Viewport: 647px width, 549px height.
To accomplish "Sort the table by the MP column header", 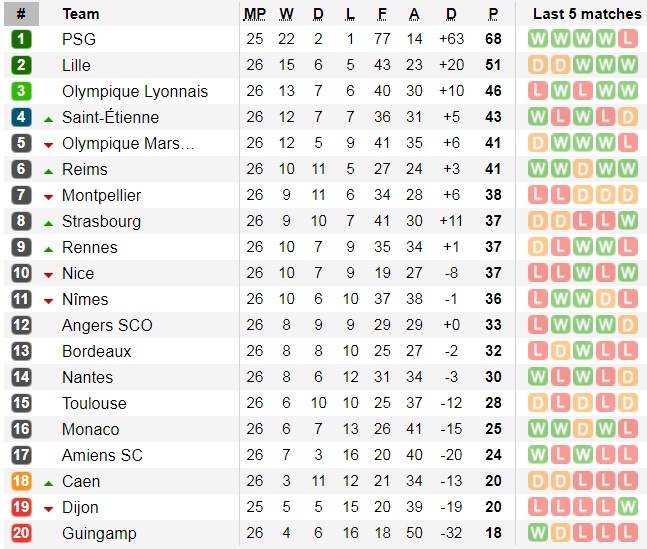I will (x=255, y=14).
